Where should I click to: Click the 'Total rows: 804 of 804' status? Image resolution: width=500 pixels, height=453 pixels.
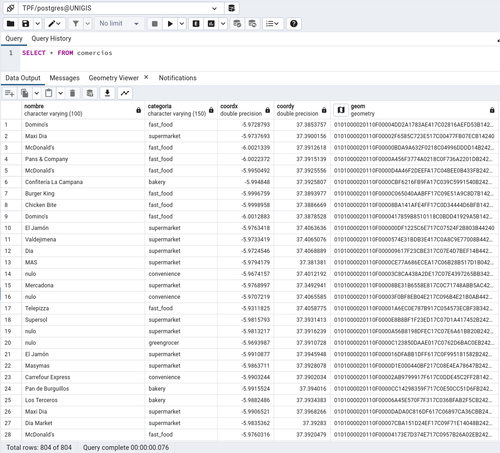pyautogui.click(x=39, y=448)
